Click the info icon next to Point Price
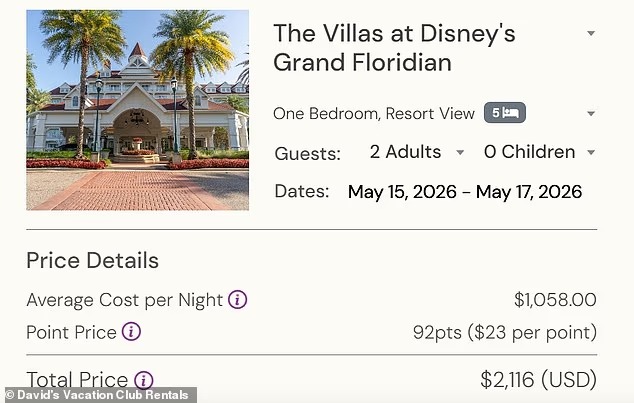Viewport: 634px width, 403px height. (x=131, y=331)
